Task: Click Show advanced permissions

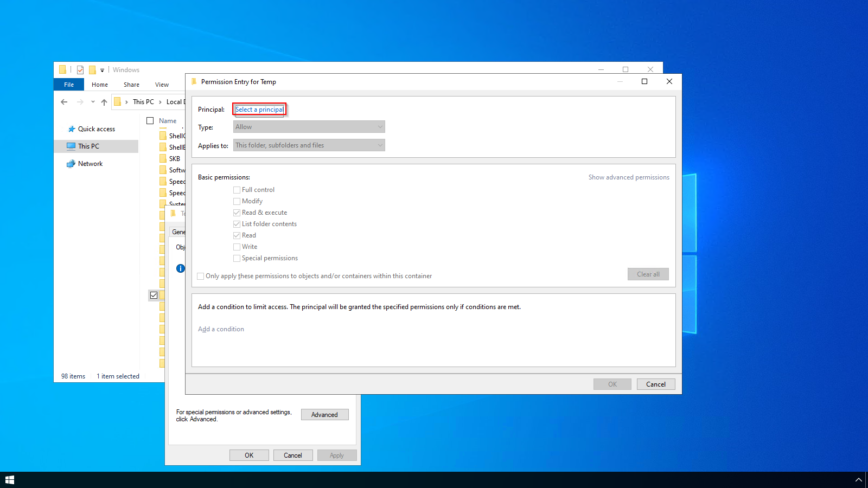Action: tap(629, 177)
